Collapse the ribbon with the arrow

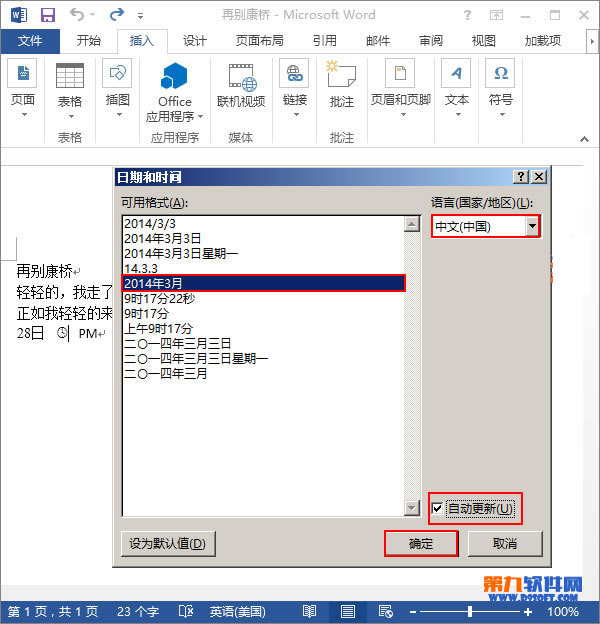[x=584, y=139]
